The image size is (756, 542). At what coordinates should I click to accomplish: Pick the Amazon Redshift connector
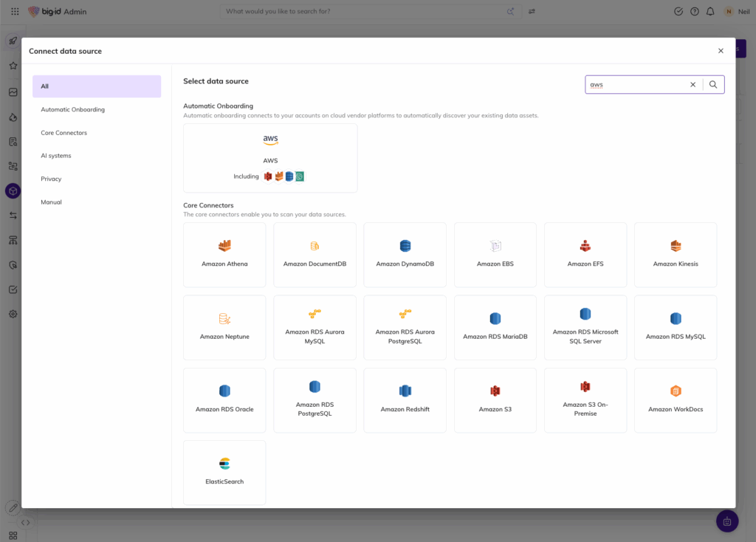pyautogui.click(x=405, y=400)
